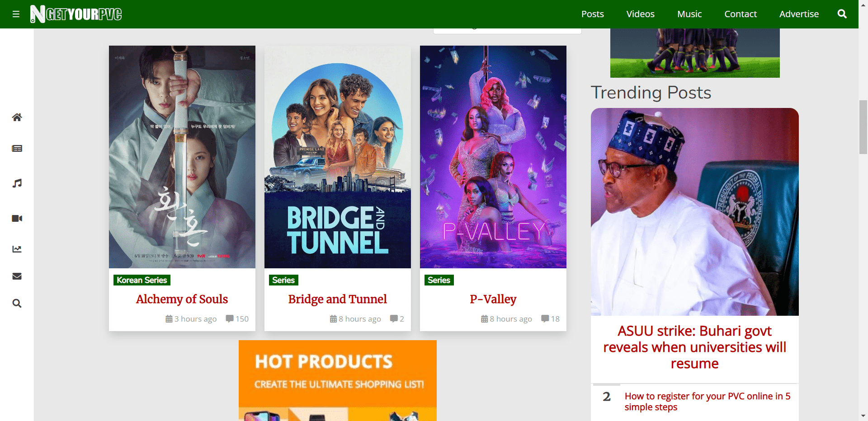Open the P-Valley title link
The width and height of the screenshot is (868, 421).
click(493, 299)
